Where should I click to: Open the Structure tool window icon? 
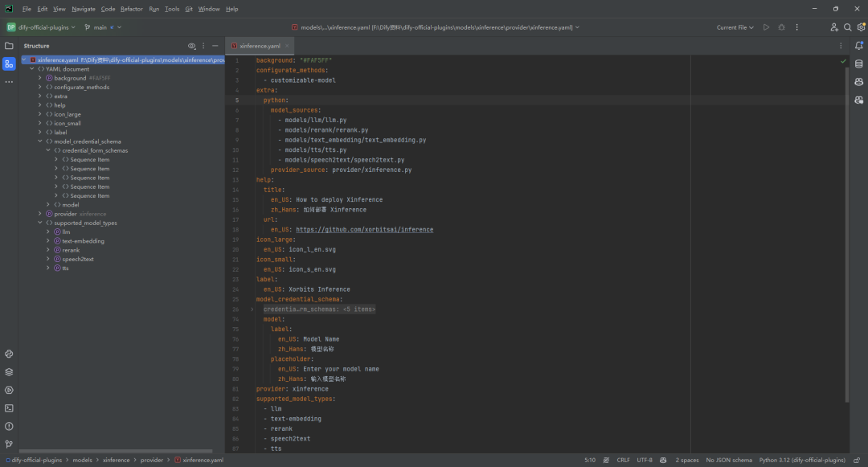(9, 64)
